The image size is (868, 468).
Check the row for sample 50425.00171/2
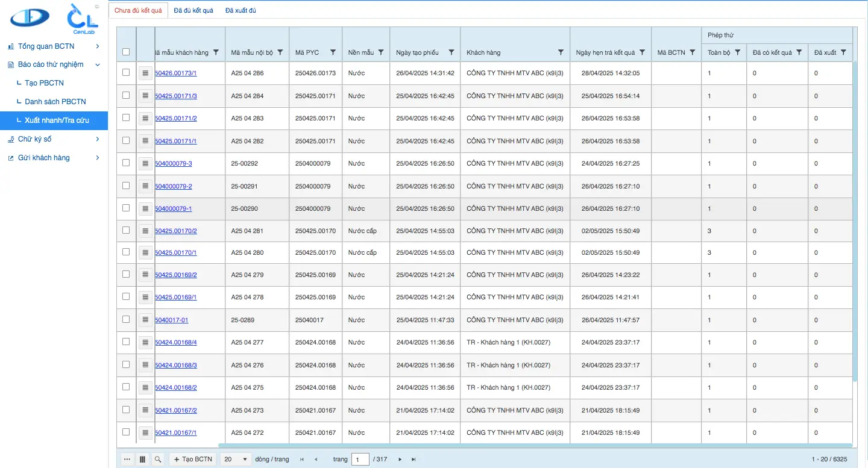[126, 117]
